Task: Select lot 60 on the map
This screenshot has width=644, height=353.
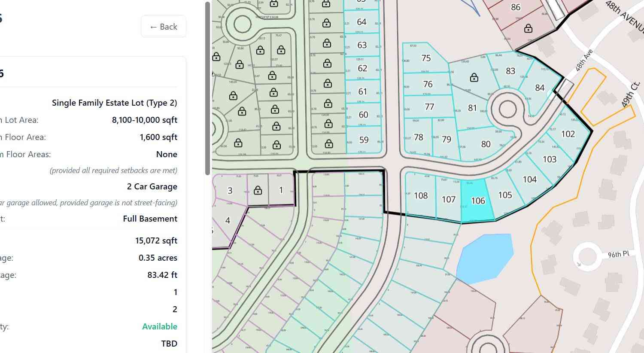Action: [x=363, y=115]
